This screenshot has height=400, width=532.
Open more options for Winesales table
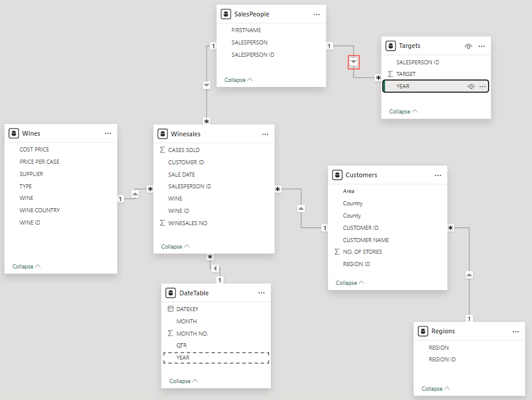click(265, 134)
